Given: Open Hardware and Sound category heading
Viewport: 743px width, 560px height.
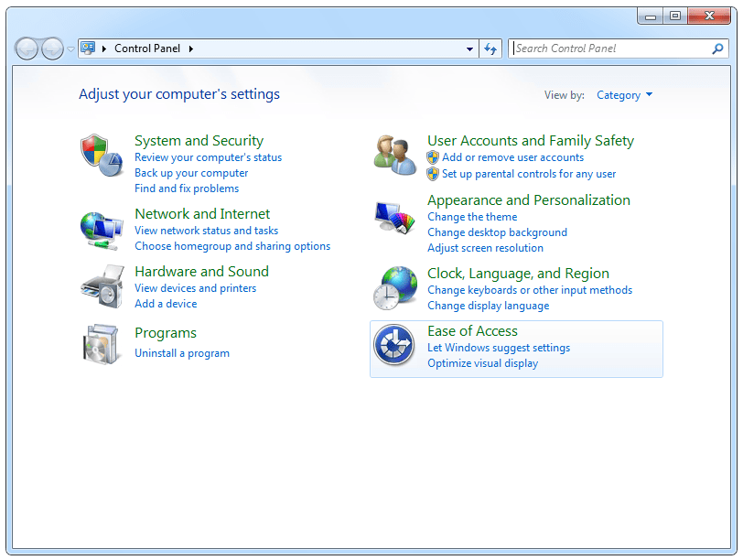Looking at the screenshot, I should (x=202, y=272).
